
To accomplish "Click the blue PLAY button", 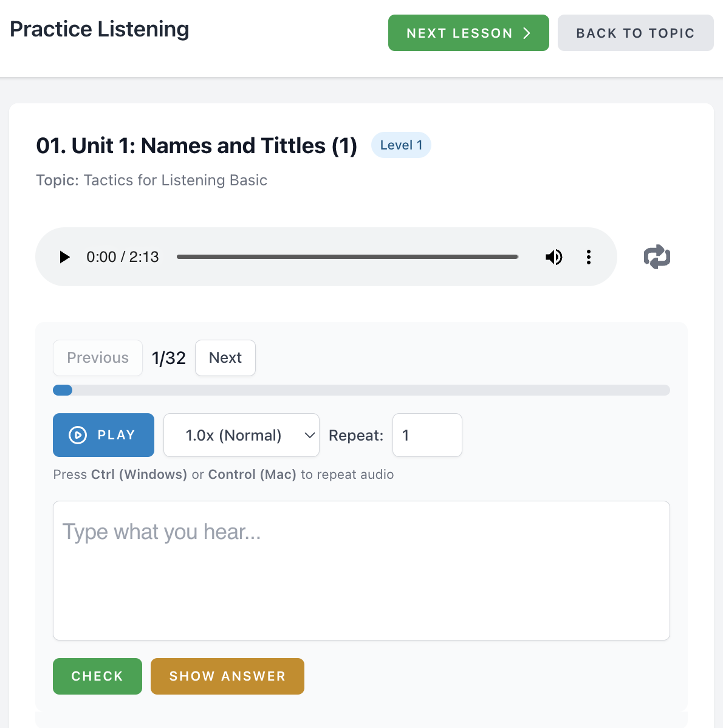I will (x=103, y=435).
